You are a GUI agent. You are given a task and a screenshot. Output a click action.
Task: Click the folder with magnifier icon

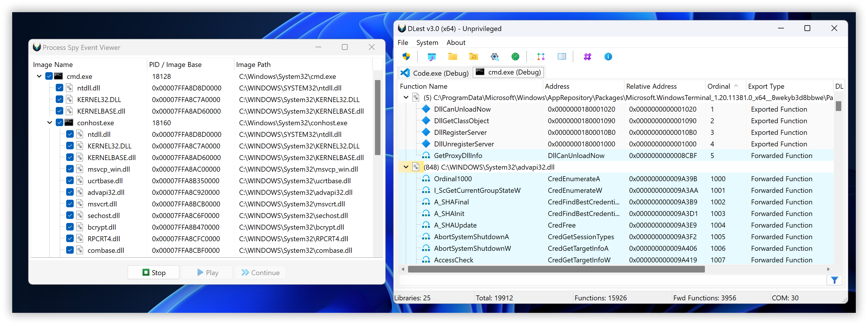point(473,57)
